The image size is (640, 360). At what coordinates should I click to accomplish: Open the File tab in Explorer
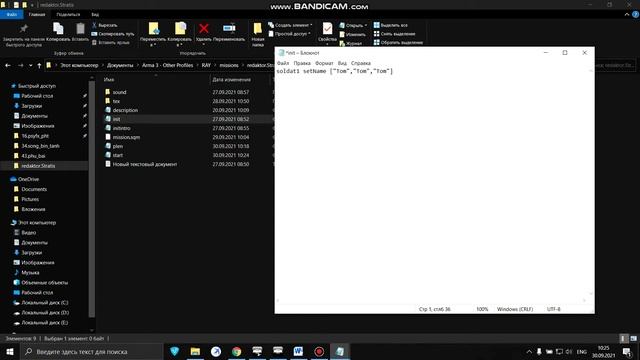coord(11,14)
